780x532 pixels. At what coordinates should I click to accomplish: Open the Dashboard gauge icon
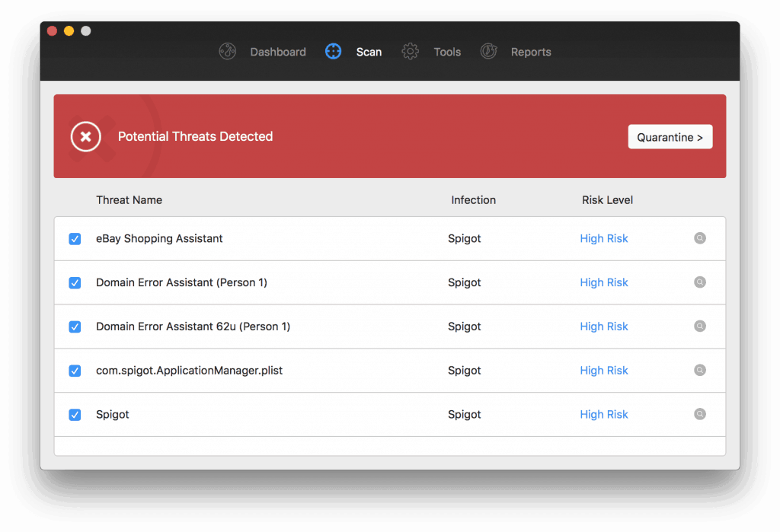(227, 51)
